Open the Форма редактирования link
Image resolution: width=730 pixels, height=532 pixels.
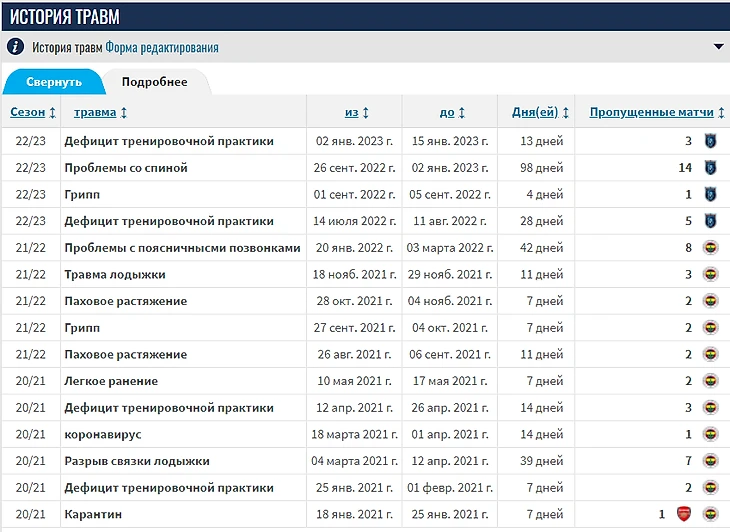(162, 47)
